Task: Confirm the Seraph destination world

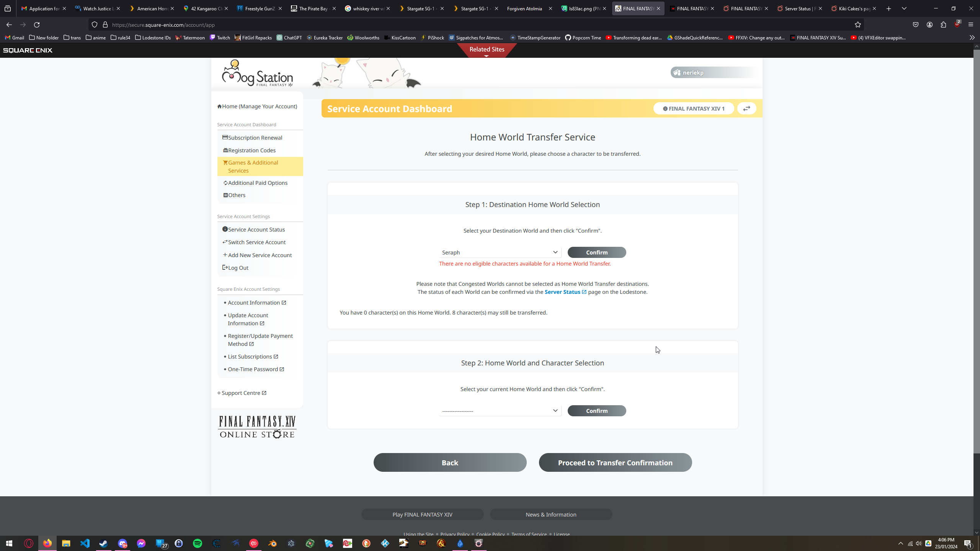Action: pyautogui.click(x=597, y=253)
